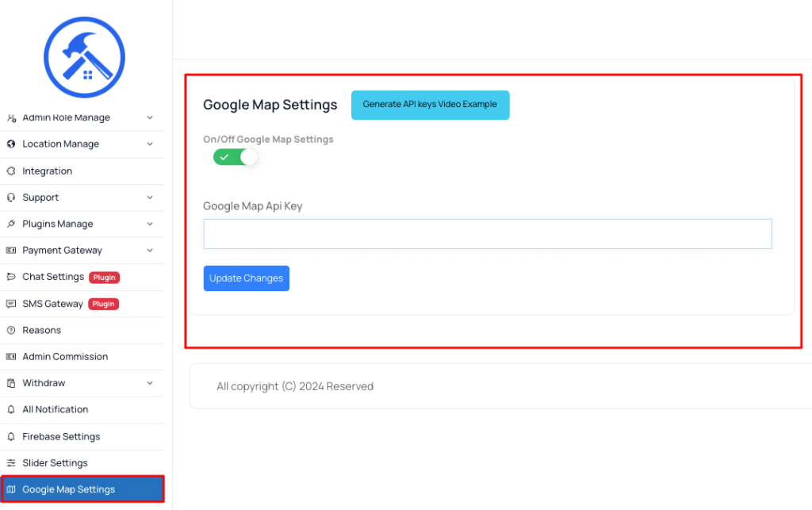Select the Reasons sidebar entry
This screenshot has width=812, height=510.
tap(82, 330)
